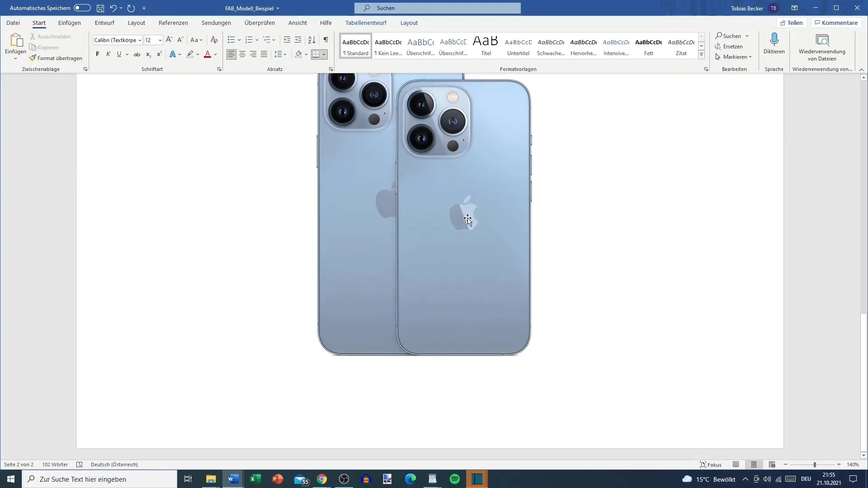Open Excel from the taskbar

pos(255,479)
